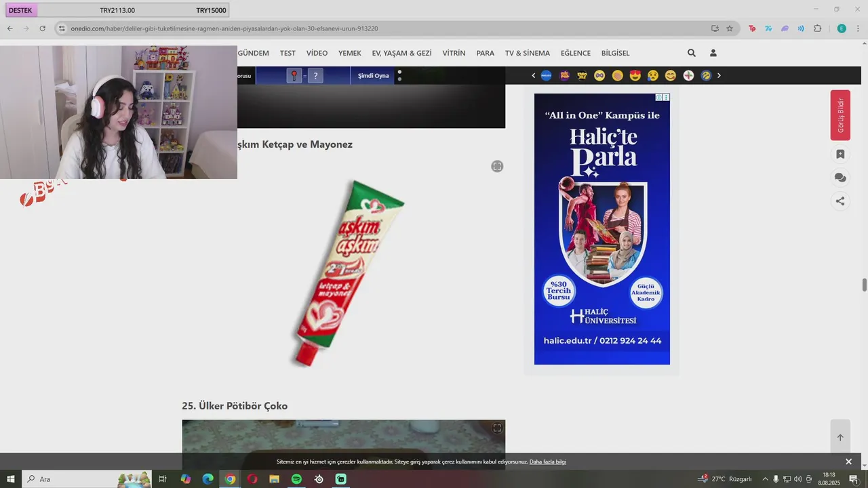Open the YEMEK section
This screenshot has height=488, width=868.
click(x=350, y=53)
